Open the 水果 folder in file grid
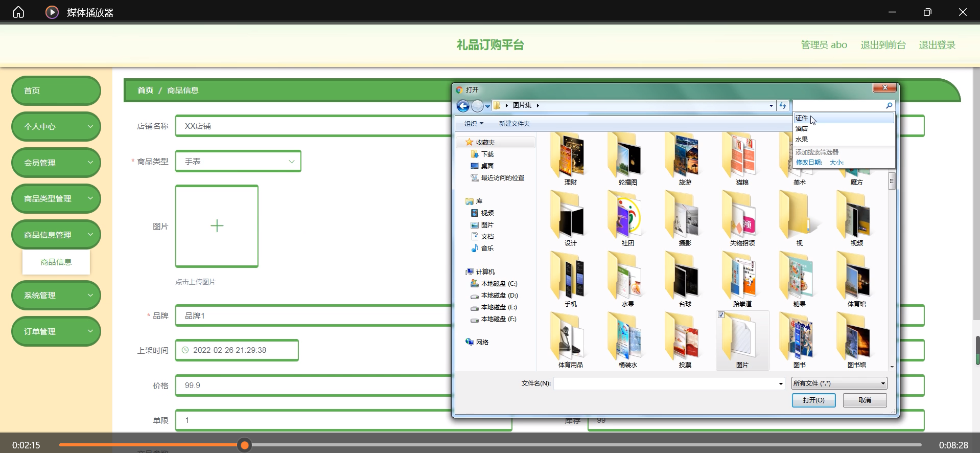This screenshot has width=980, height=453. tap(627, 280)
